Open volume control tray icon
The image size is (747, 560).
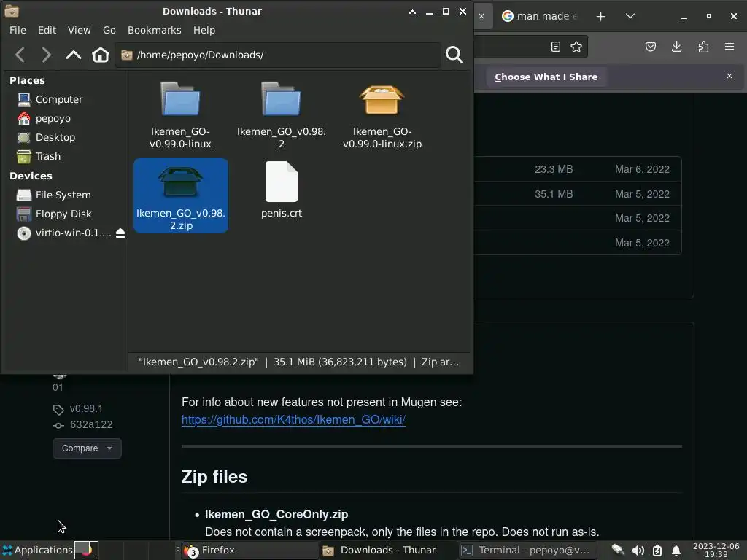[x=638, y=551]
